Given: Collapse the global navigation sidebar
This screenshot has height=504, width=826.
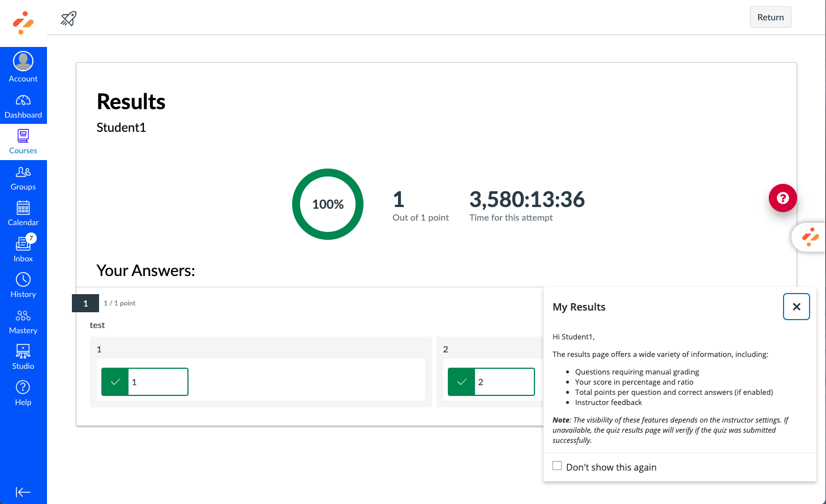Looking at the screenshot, I should click(x=23, y=492).
